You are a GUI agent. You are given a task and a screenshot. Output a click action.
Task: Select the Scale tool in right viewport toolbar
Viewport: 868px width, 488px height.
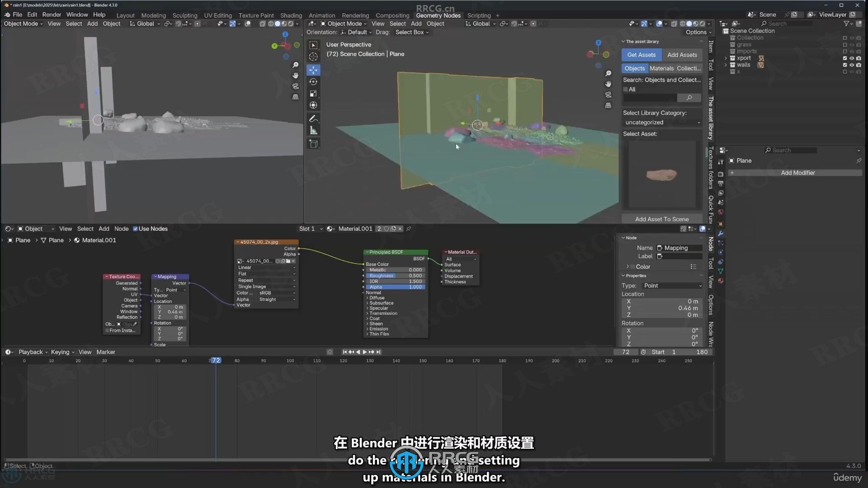coord(313,94)
